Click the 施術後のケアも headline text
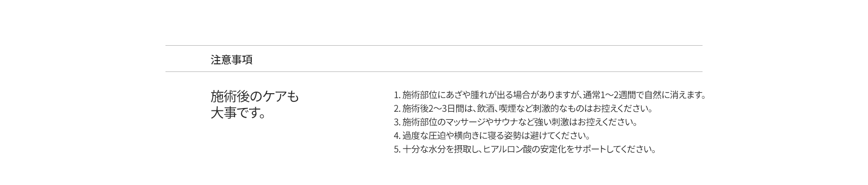The width and height of the screenshot is (868, 185). click(255, 96)
